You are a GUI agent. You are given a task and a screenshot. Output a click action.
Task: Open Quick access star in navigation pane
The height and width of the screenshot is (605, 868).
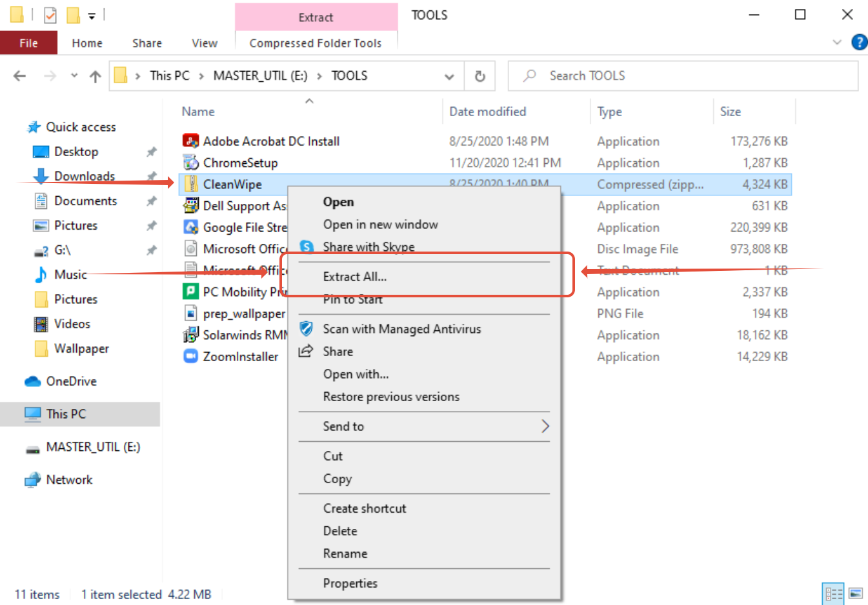pos(34,127)
